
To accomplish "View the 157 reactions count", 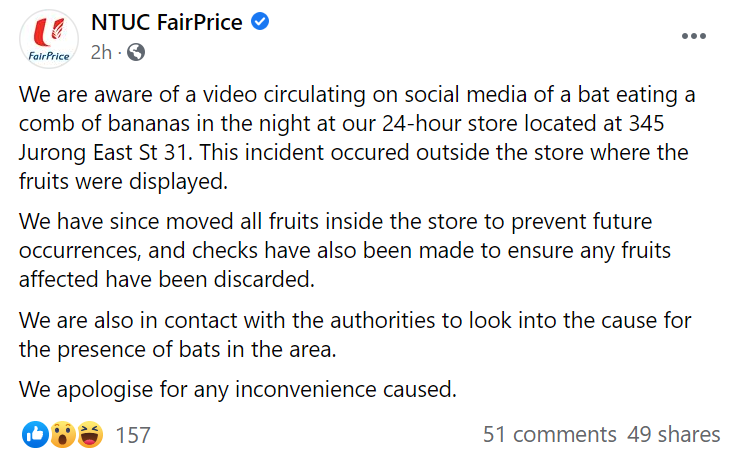I will point(133,435).
